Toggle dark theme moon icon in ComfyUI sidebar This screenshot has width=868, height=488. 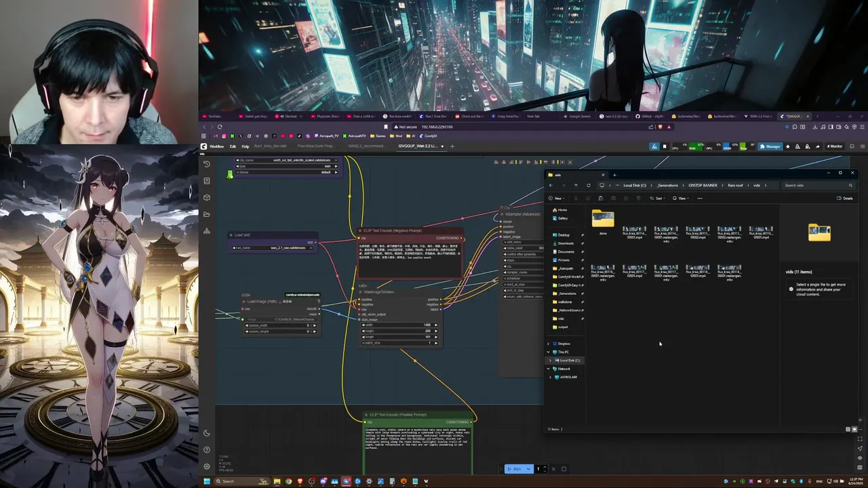click(x=207, y=433)
